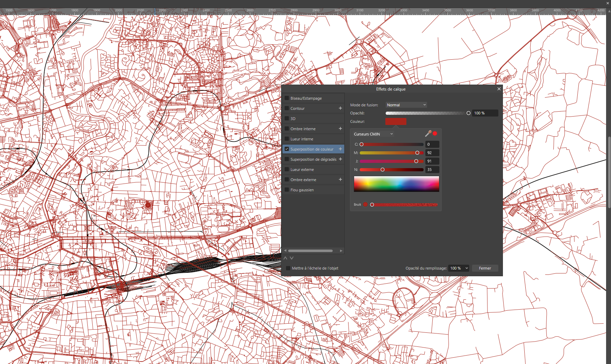Viewport: 611px width, 364px height.
Task: Click the plus icon next to Contour
Action: (340, 108)
